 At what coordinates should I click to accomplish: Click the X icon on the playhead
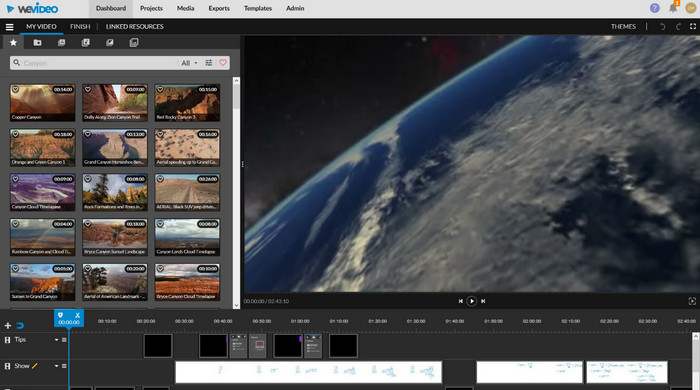pyautogui.click(x=77, y=315)
